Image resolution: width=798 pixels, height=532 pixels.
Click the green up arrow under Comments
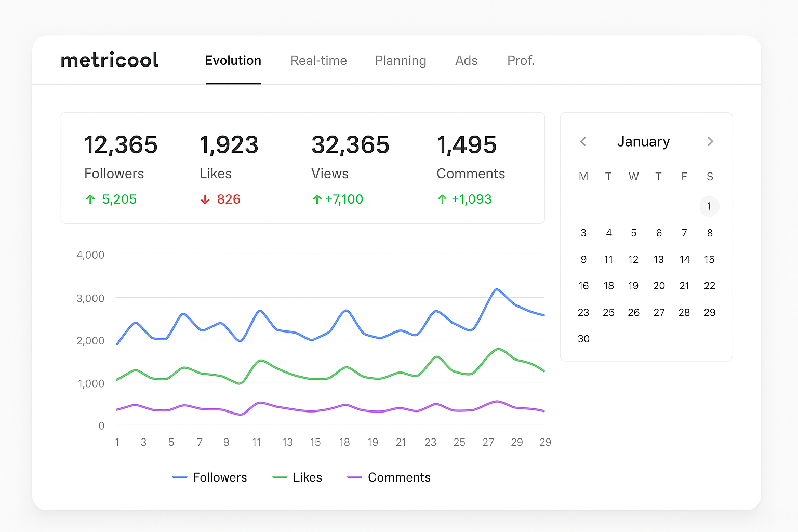click(442, 199)
